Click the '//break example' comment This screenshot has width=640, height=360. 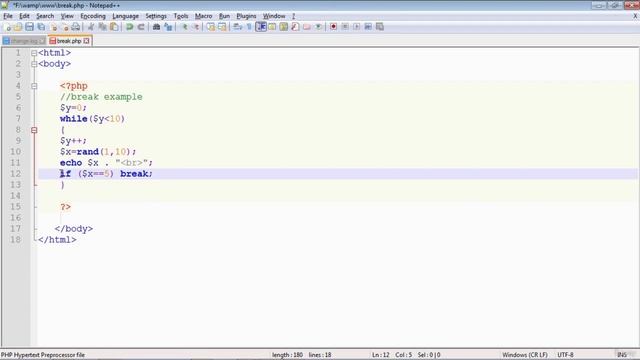pos(101,97)
